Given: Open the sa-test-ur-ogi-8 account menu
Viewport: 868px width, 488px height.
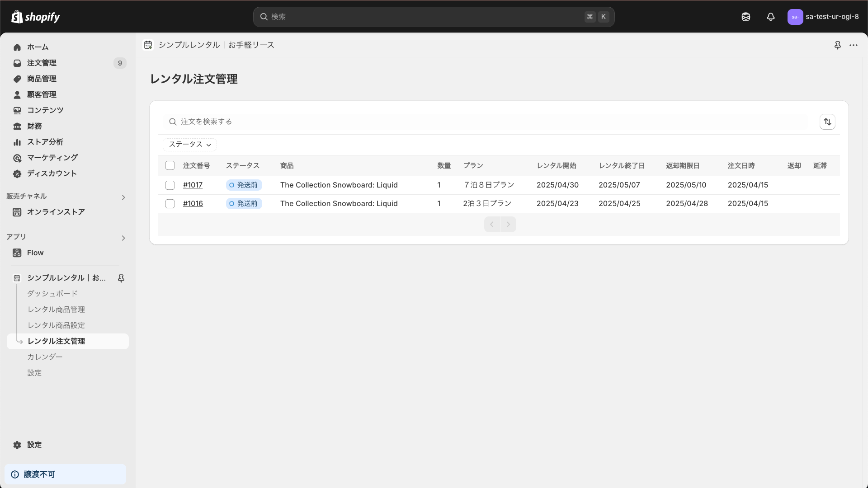Looking at the screenshot, I should coord(823,17).
